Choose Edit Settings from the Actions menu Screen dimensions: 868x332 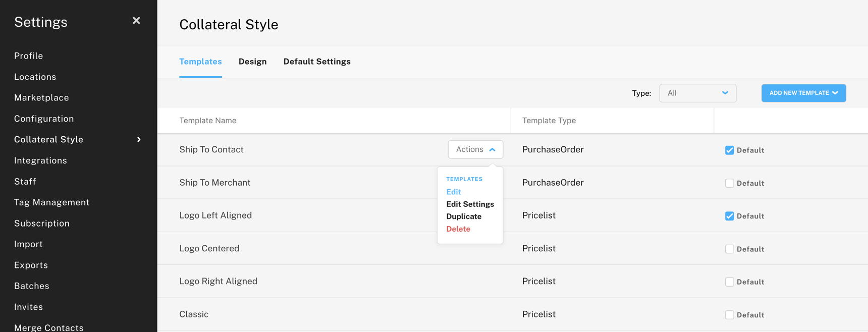click(x=470, y=204)
